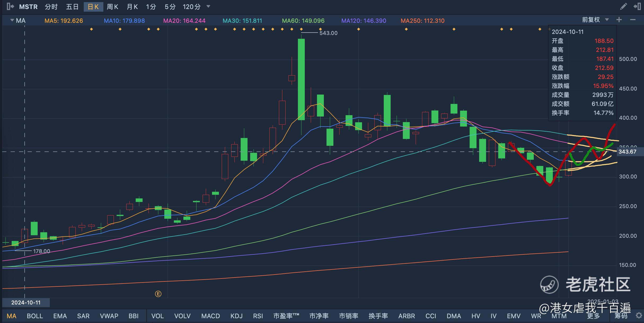Show the IV indicator
The height and width of the screenshot is (323, 644).
[493, 316]
